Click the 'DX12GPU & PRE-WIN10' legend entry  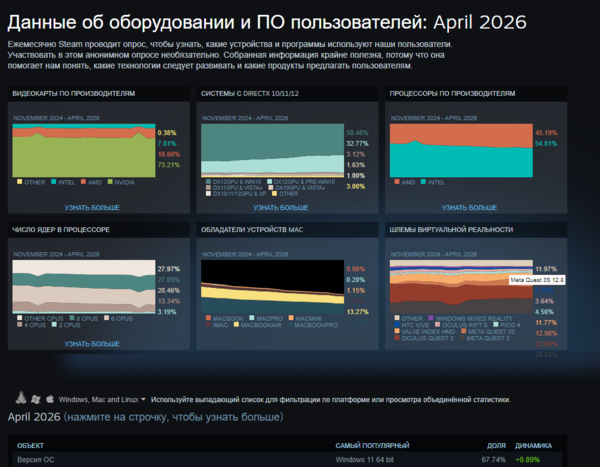[x=301, y=182]
